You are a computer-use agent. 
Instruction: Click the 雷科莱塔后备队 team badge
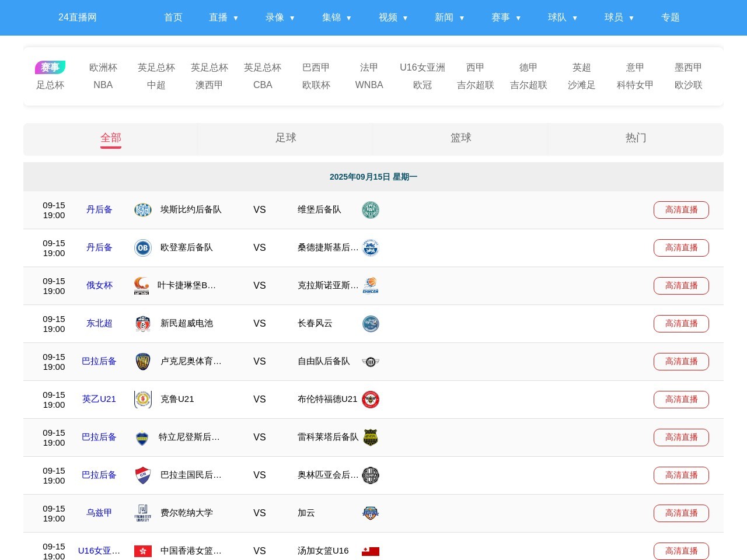[371, 437]
